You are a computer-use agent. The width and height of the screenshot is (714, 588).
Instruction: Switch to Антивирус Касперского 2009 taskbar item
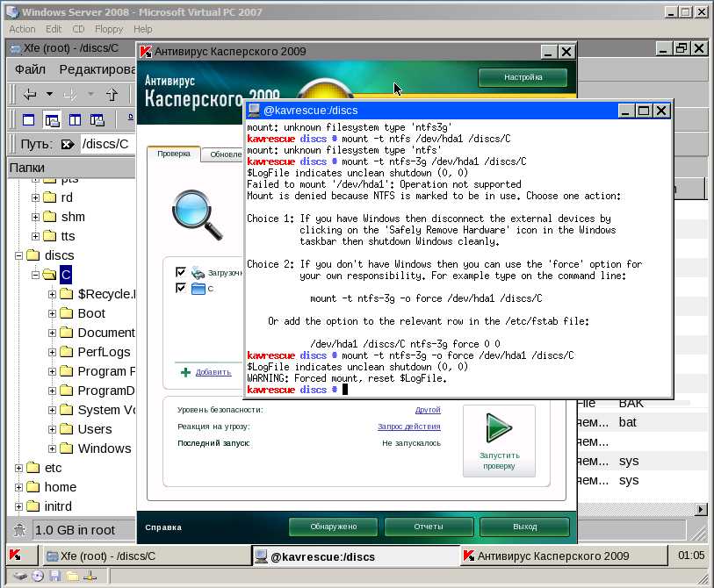[x=564, y=556]
